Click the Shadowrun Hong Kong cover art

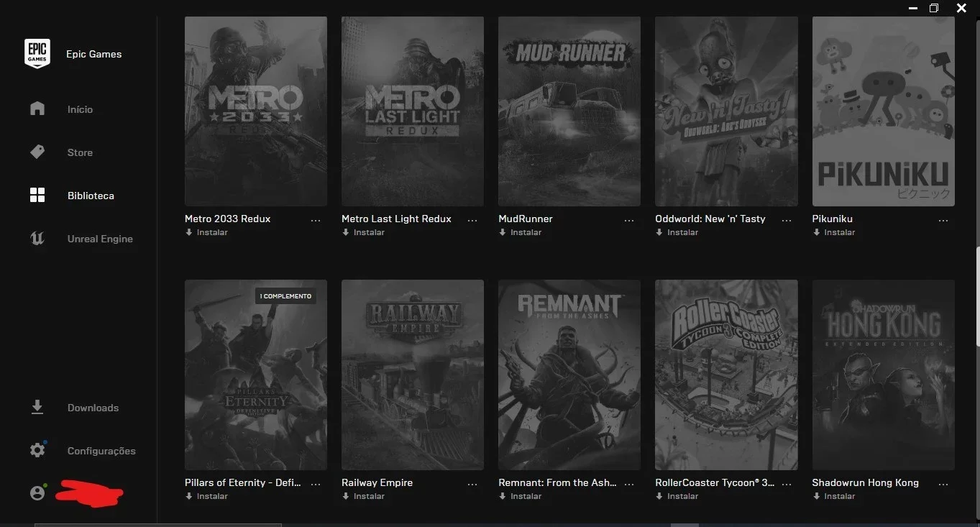coord(884,375)
